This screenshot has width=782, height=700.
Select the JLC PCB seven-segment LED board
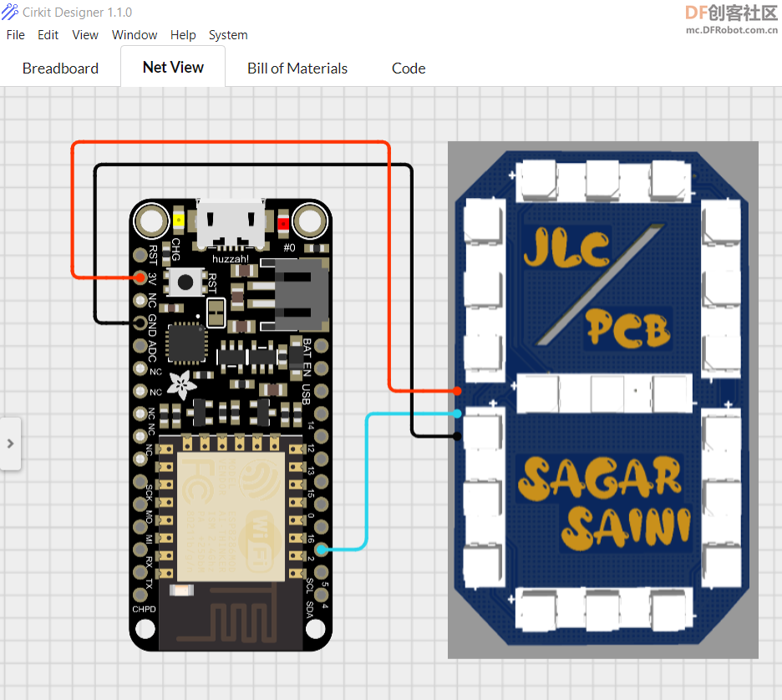click(x=603, y=400)
